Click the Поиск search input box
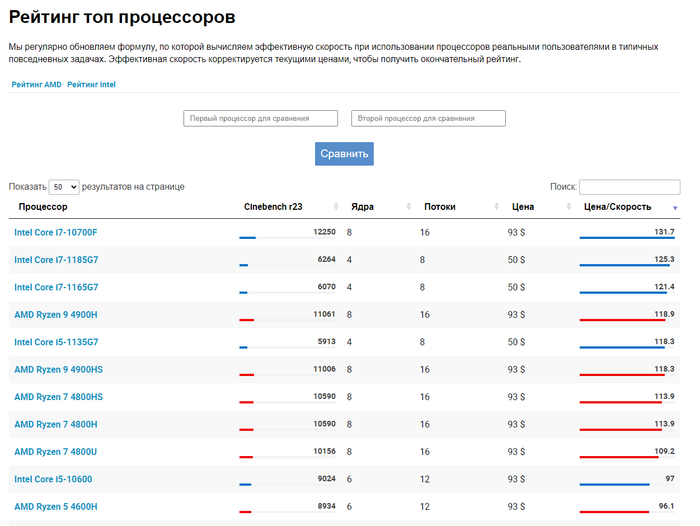The height and width of the screenshot is (526, 700). pos(629,187)
